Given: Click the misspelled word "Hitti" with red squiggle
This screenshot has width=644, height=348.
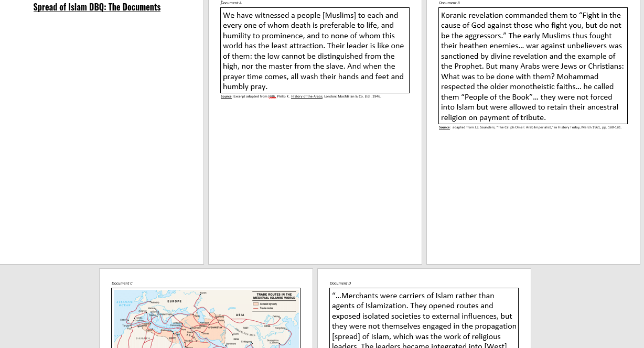Looking at the screenshot, I should point(272,96).
